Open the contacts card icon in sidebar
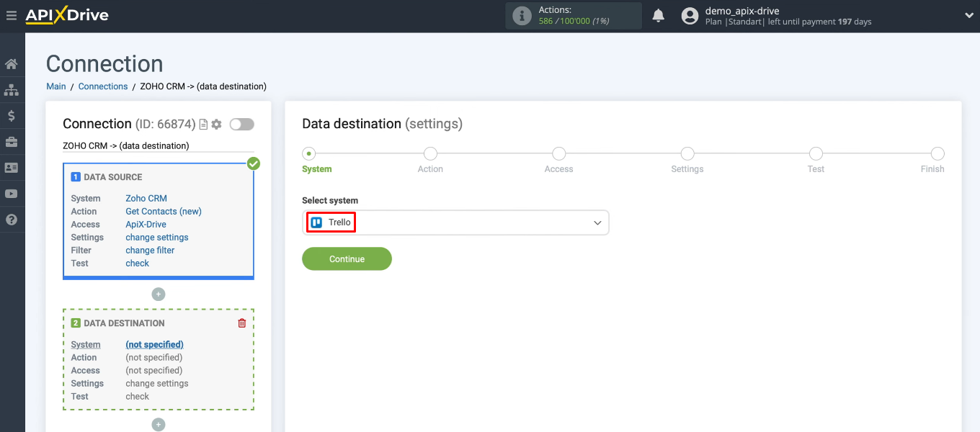980x432 pixels. coord(12,167)
